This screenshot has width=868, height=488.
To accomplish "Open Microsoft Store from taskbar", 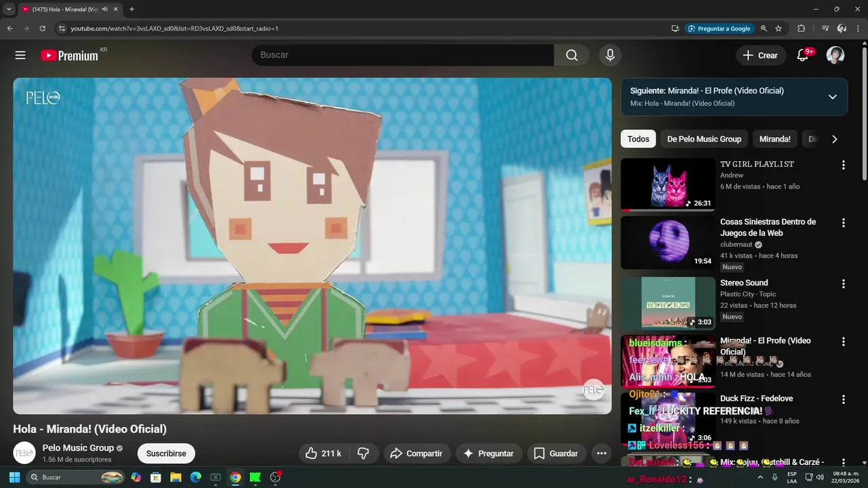I will 156,477.
